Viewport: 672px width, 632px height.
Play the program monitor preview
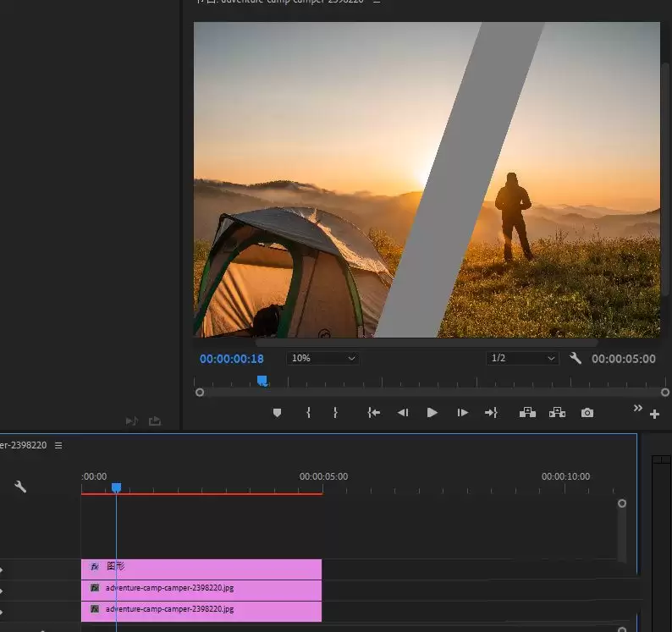pos(432,413)
